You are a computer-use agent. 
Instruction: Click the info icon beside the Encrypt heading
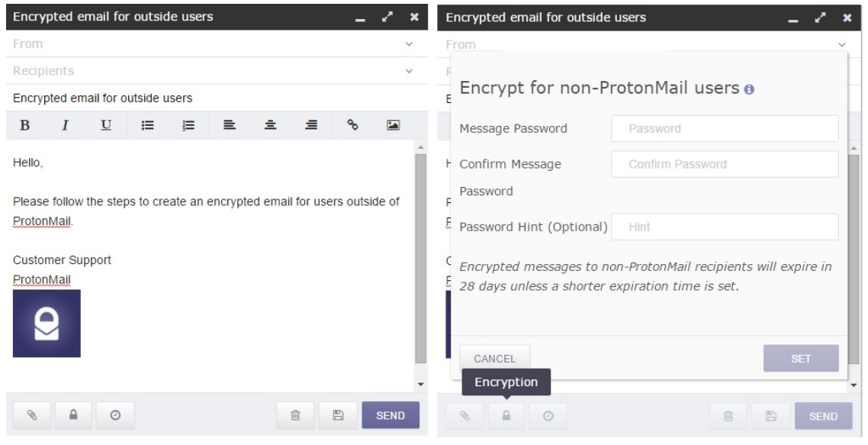(749, 89)
